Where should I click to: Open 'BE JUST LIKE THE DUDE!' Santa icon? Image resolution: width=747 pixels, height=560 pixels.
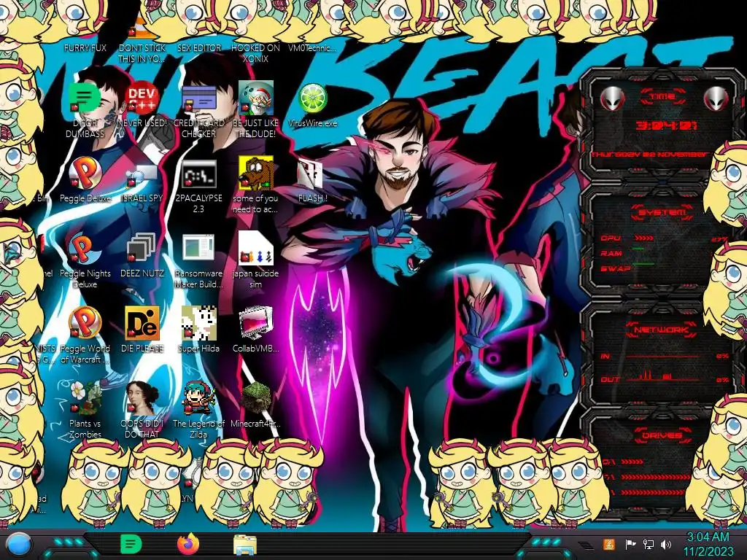256,98
